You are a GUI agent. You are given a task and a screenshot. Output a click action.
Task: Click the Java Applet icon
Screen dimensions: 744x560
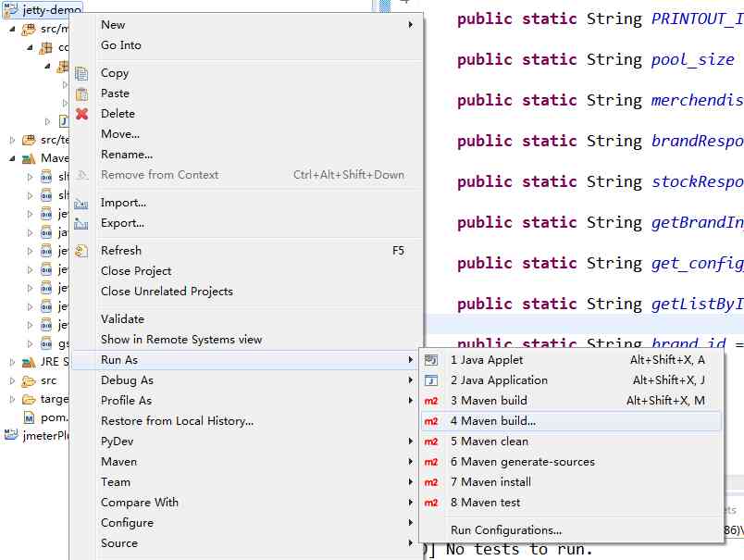(431, 360)
